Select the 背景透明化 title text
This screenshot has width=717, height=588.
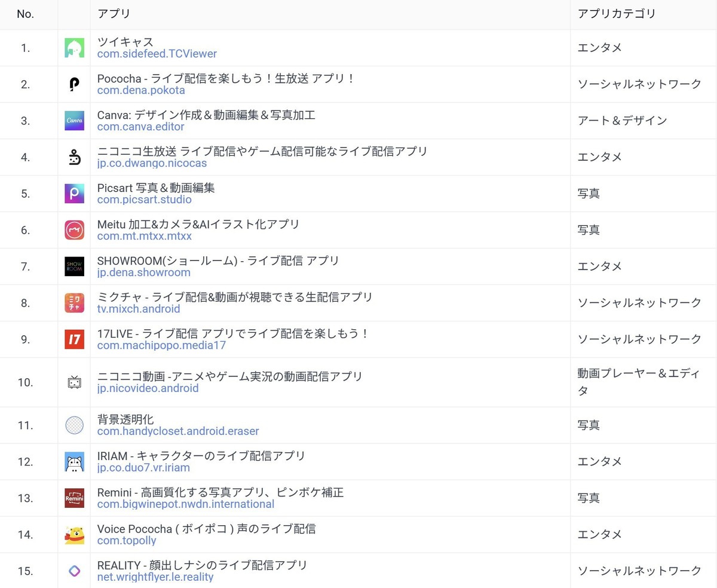(x=125, y=419)
